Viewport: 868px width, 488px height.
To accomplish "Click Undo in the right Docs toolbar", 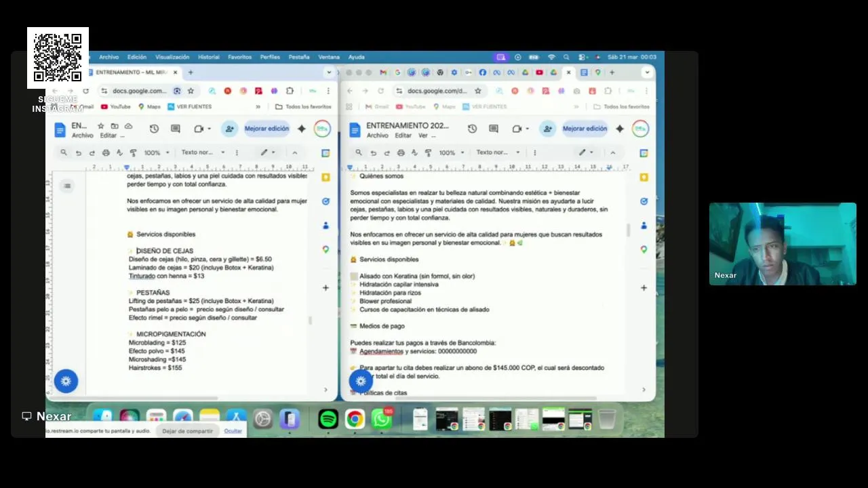I will coord(373,152).
